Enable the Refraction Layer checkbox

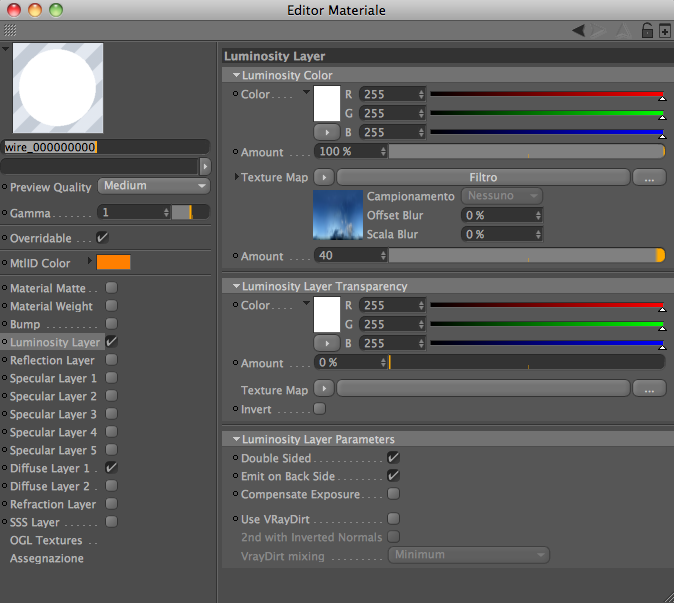pyautogui.click(x=111, y=504)
